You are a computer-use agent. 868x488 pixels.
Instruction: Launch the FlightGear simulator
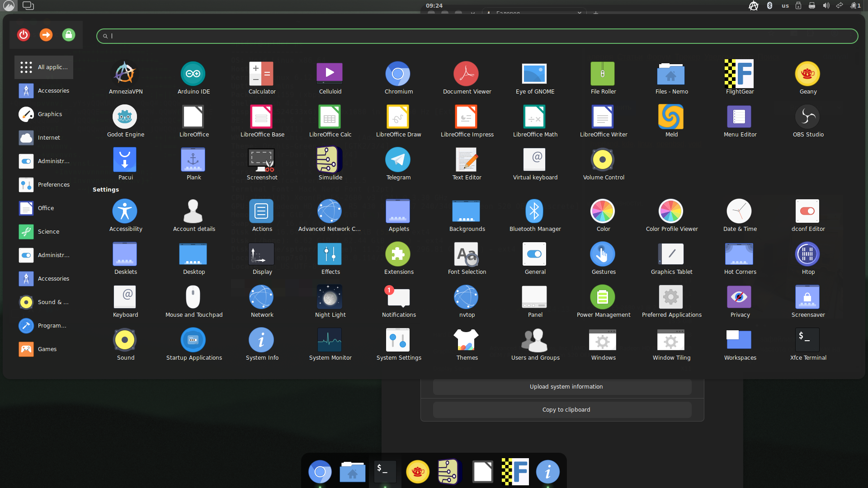coord(739,74)
